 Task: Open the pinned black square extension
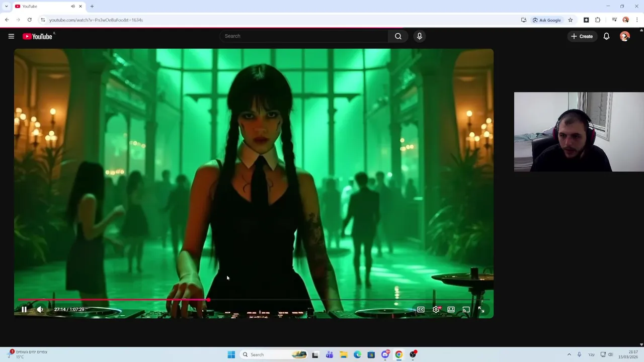[x=586, y=20]
